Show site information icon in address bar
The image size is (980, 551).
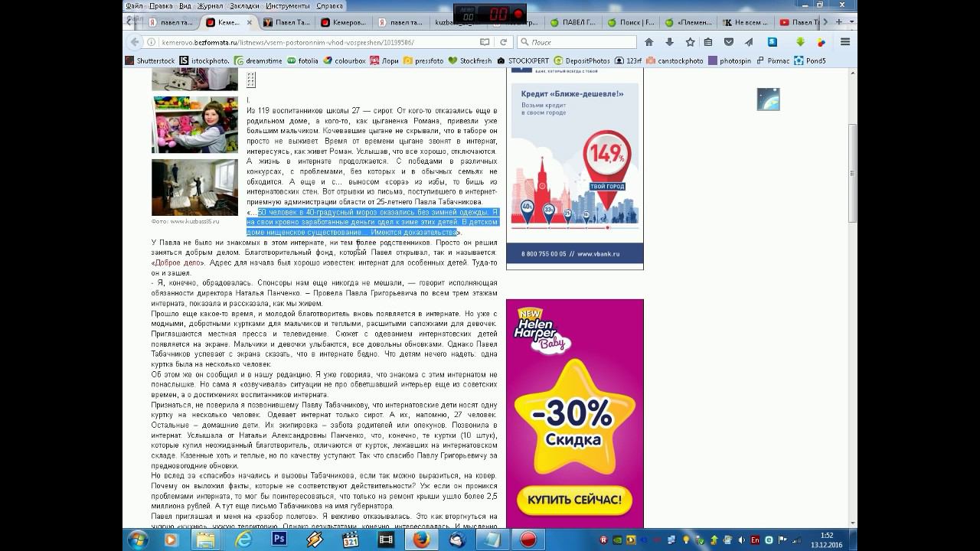[152, 42]
